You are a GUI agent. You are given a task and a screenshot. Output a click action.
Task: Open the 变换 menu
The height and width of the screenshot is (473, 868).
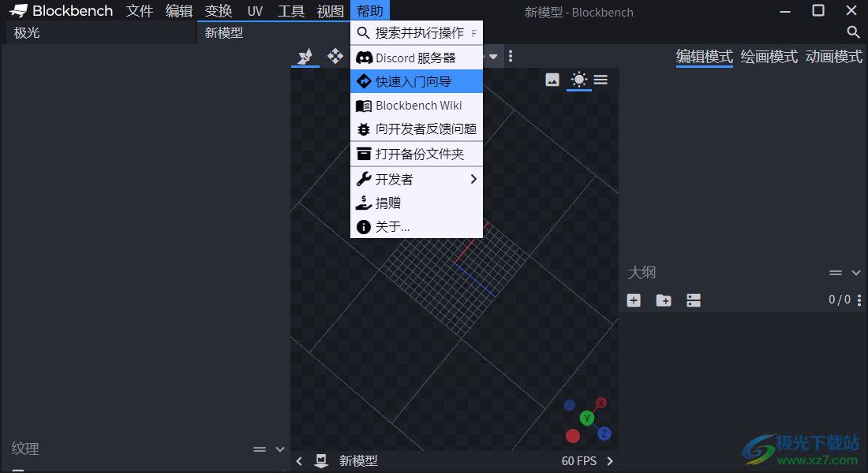coord(218,10)
